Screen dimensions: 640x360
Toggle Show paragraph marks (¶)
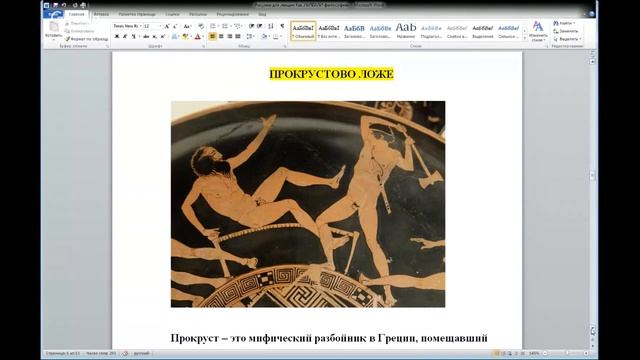point(282,26)
